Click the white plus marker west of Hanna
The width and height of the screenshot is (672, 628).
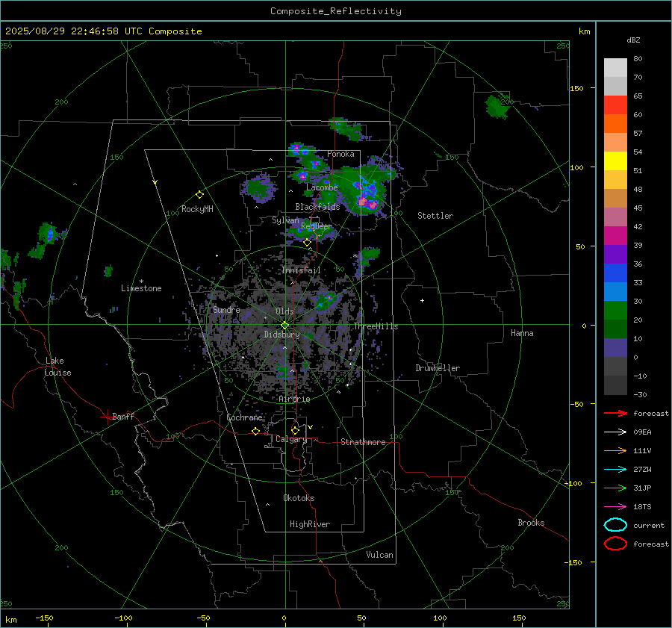tap(422, 300)
